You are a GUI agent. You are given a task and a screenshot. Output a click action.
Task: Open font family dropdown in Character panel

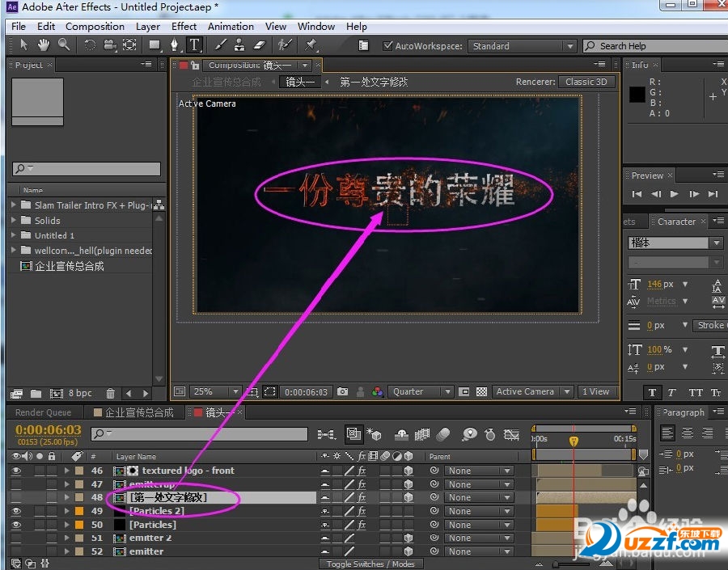717,243
